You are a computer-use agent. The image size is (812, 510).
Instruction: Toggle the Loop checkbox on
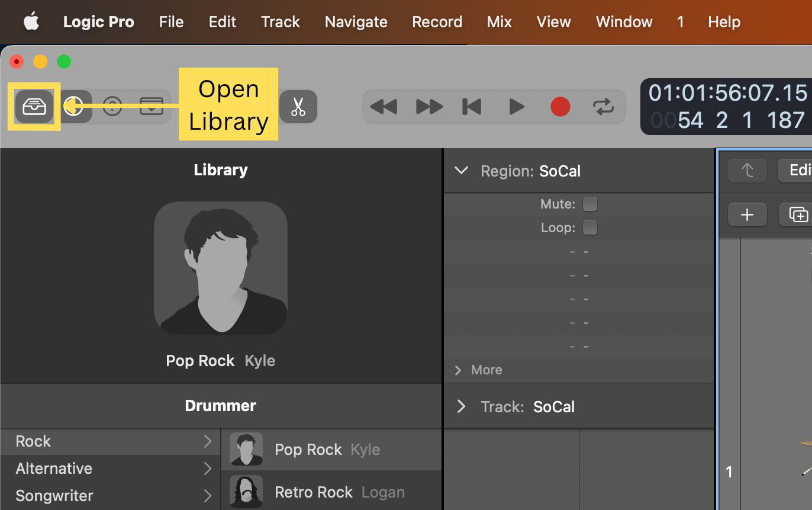click(x=589, y=227)
